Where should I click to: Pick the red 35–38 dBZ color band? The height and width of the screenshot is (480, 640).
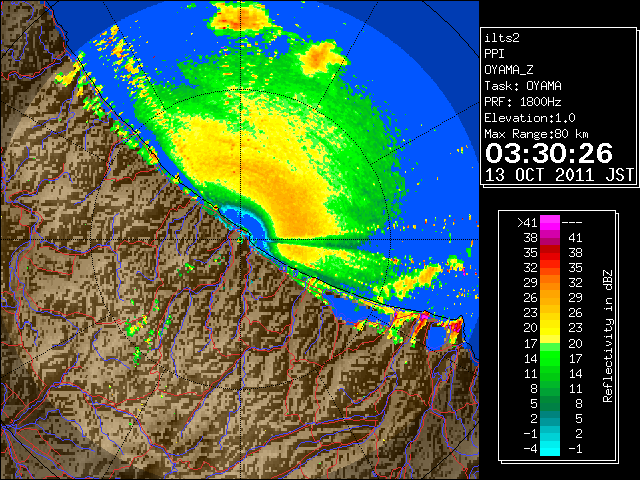[x=550, y=253]
